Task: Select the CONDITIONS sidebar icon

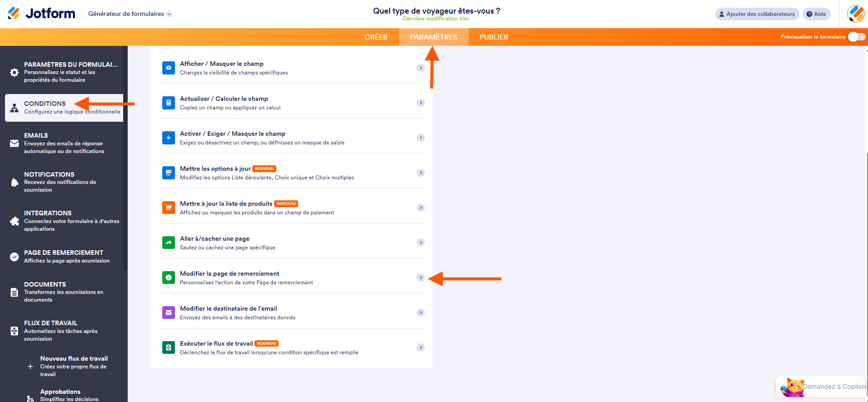Action: [x=15, y=108]
